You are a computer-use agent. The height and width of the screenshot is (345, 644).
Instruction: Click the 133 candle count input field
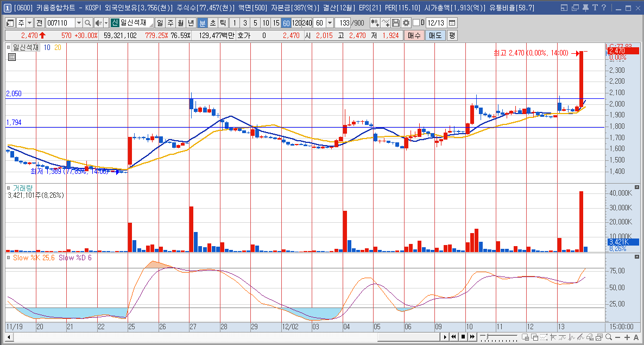(x=343, y=23)
